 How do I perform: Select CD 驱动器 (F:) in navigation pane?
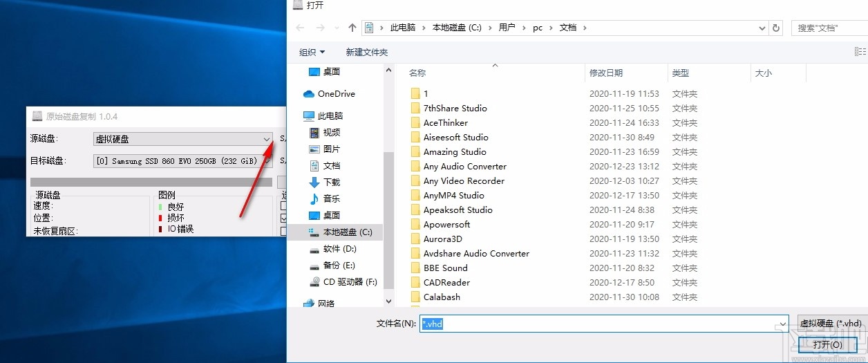[x=343, y=282]
